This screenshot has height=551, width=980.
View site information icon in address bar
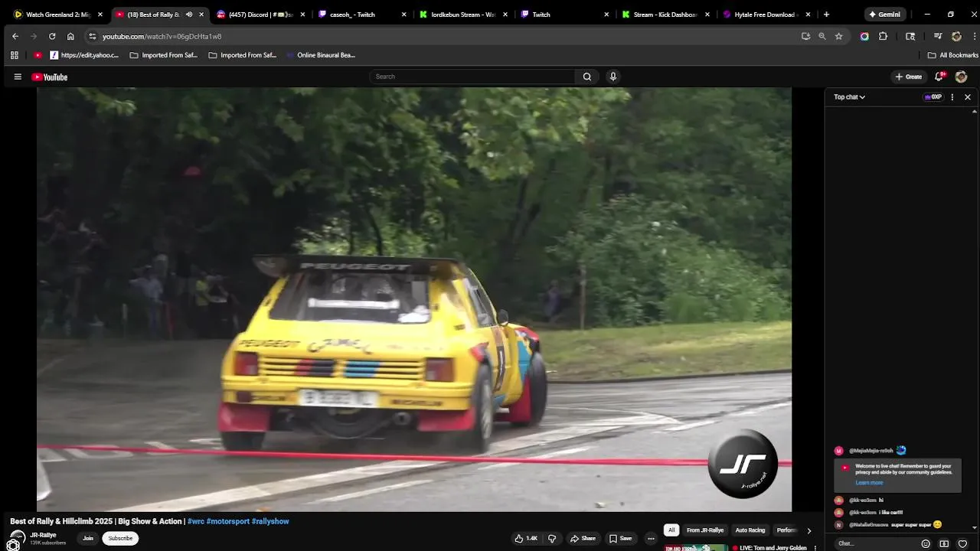93,36
